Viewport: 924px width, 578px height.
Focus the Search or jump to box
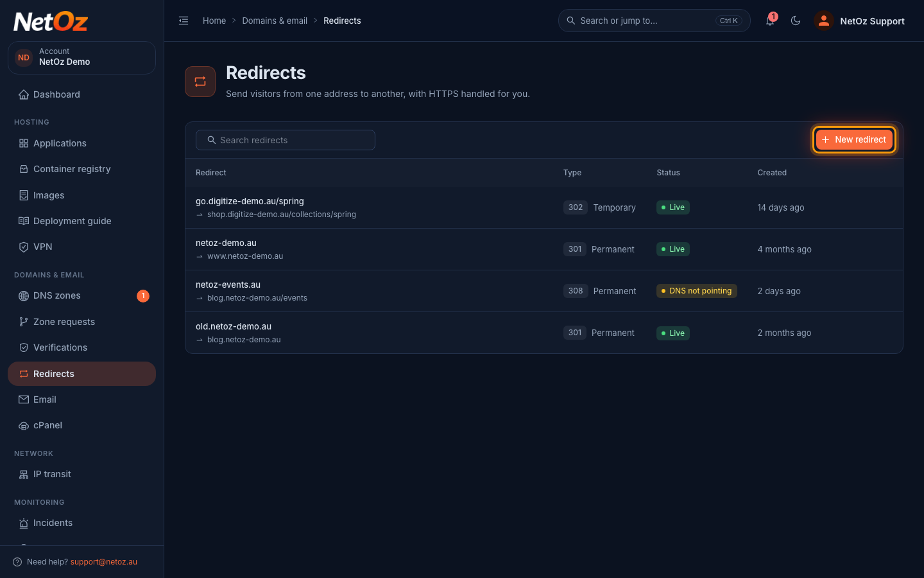click(x=654, y=21)
